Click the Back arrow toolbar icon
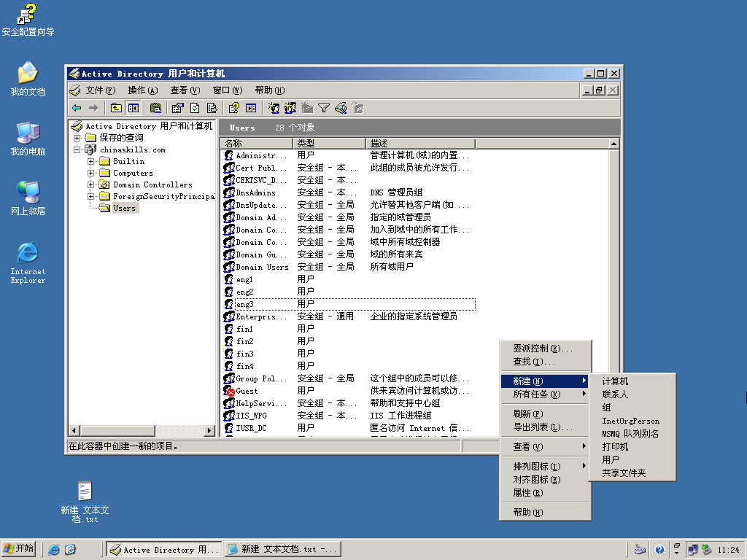 [x=77, y=108]
